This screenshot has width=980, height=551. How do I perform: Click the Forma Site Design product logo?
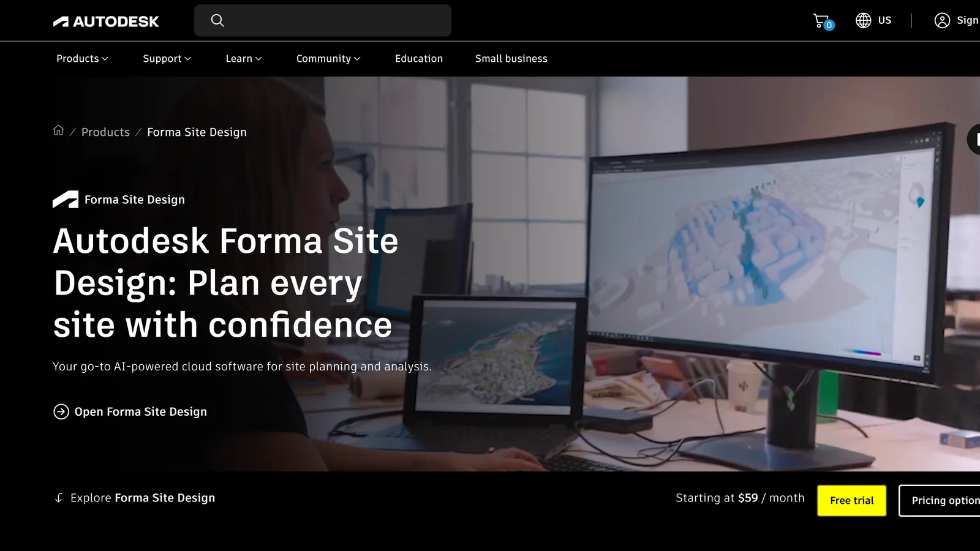[x=66, y=200]
